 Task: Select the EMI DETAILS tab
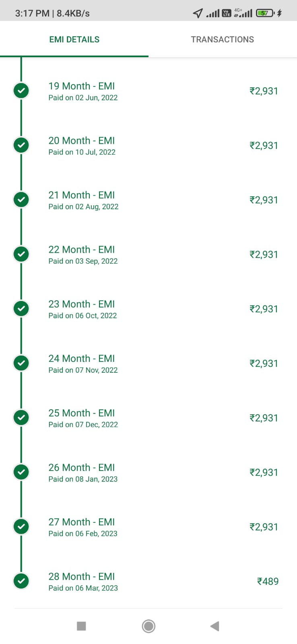click(x=74, y=39)
